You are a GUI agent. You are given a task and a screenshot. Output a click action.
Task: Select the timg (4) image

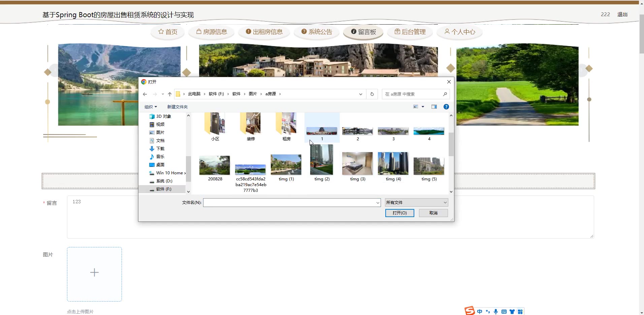point(393,167)
